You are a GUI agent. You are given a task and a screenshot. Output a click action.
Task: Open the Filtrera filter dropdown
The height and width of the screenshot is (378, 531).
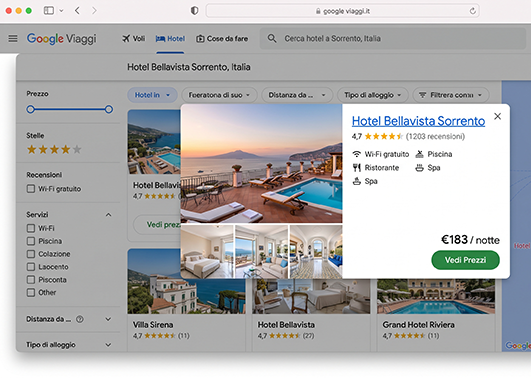pos(451,95)
